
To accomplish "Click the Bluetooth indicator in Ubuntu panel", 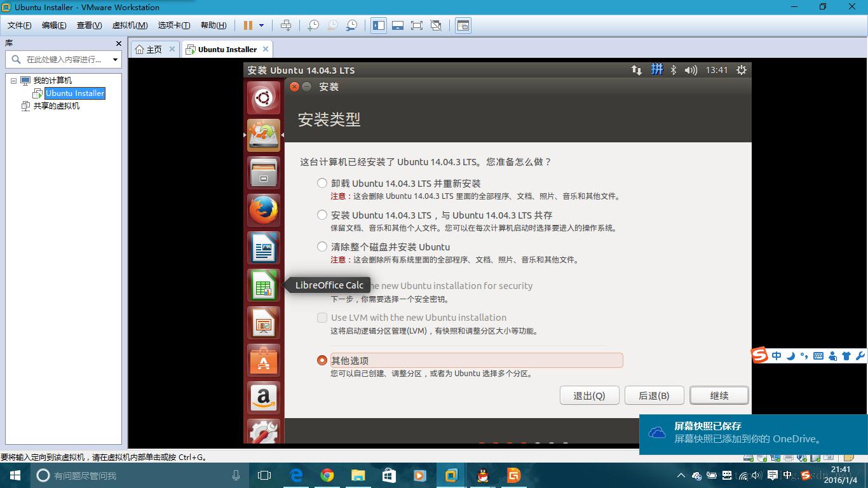I will click(674, 70).
